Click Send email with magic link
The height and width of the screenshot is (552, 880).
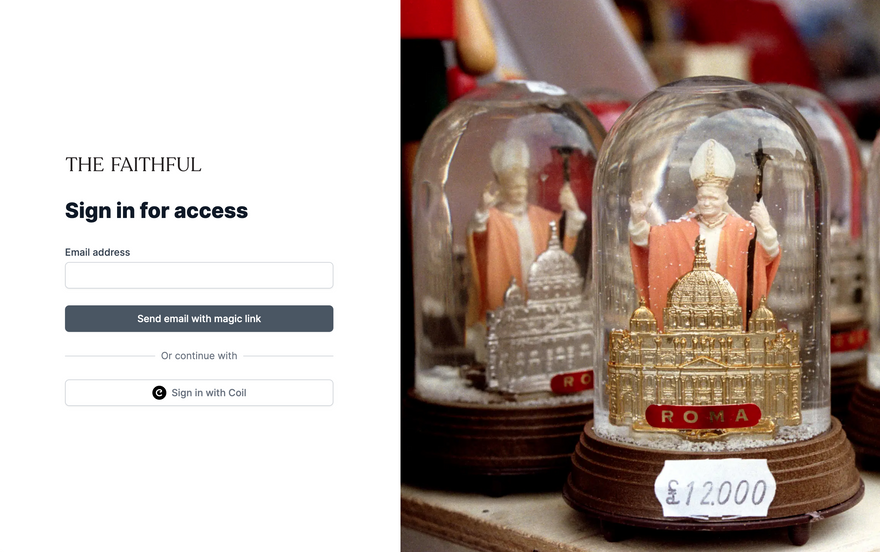click(x=199, y=319)
